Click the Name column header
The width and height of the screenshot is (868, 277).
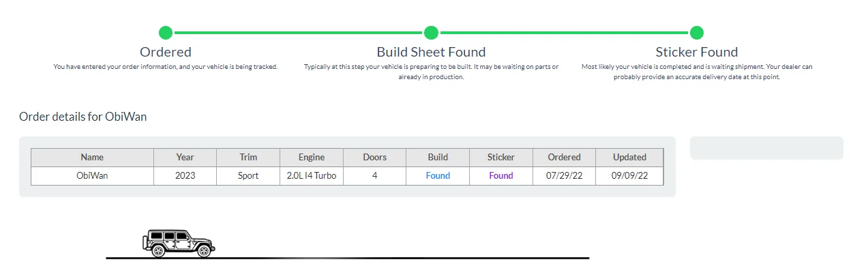(92, 157)
